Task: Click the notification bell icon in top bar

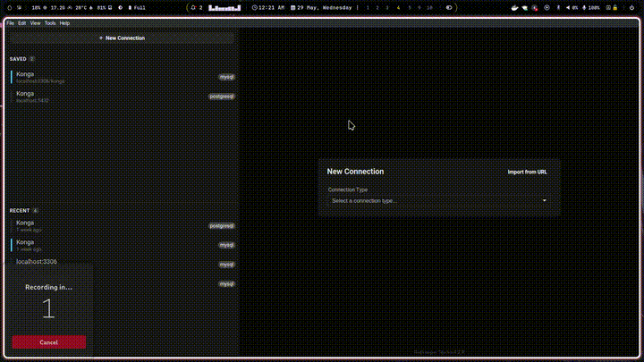Action: click(x=193, y=8)
